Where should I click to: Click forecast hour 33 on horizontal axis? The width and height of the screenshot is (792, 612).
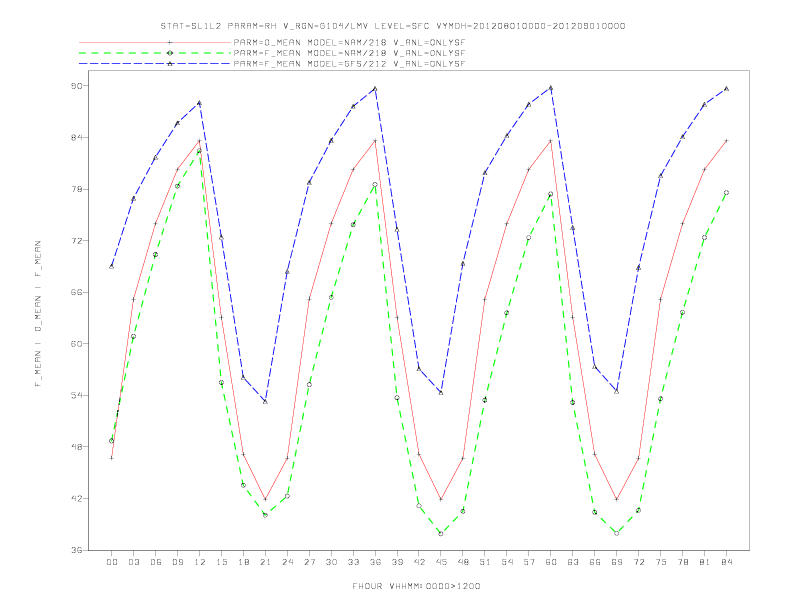point(353,562)
